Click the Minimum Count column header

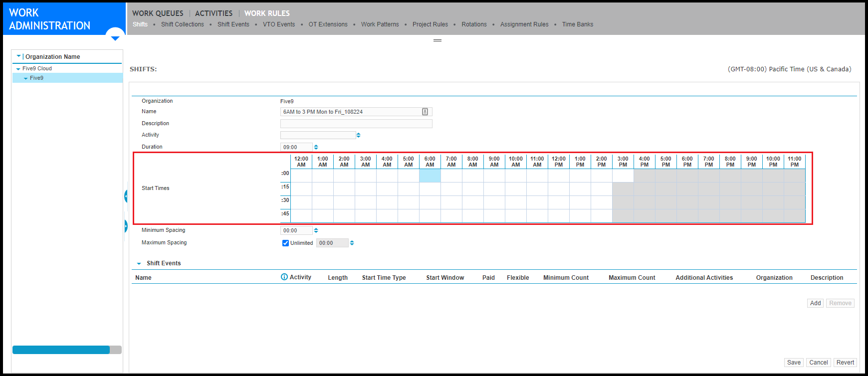[x=566, y=278]
